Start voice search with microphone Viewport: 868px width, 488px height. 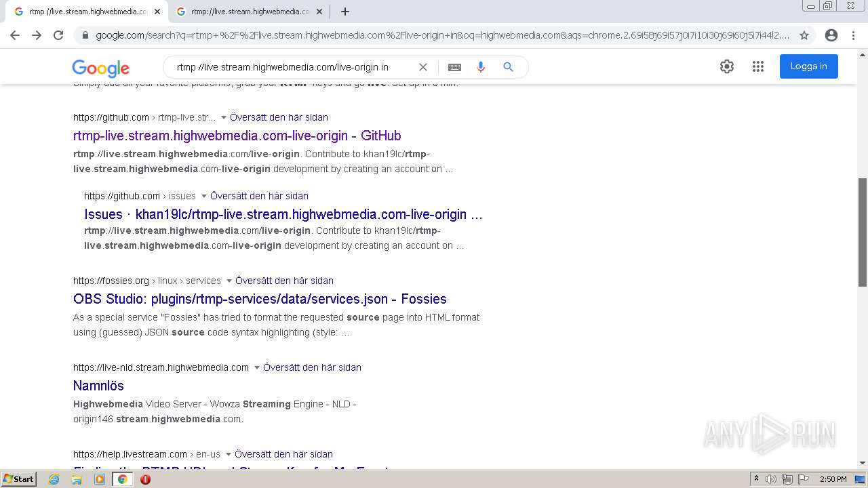pyautogui.click(x=481, y=67)
